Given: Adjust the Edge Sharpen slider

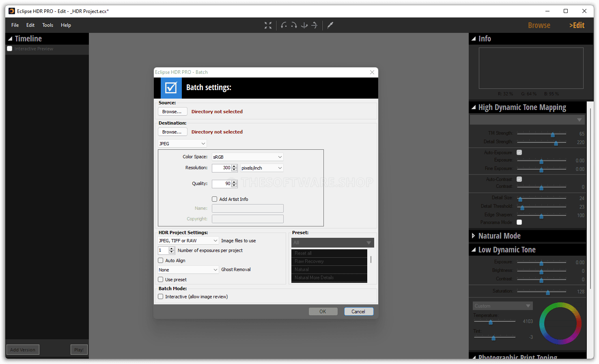Looking at the screenshot, I should click(x=541, y=215).
